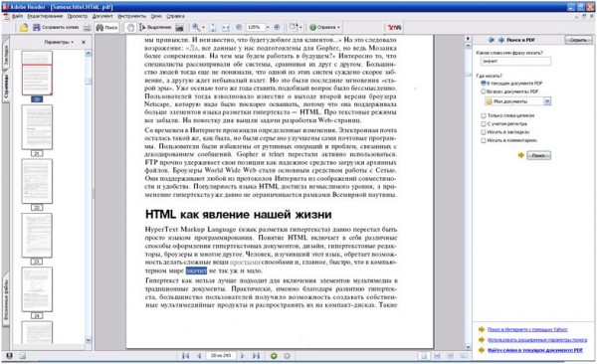597x364 pixels.
Task: Switch to the Bookmarks side tab
Action: click(5, 56)
